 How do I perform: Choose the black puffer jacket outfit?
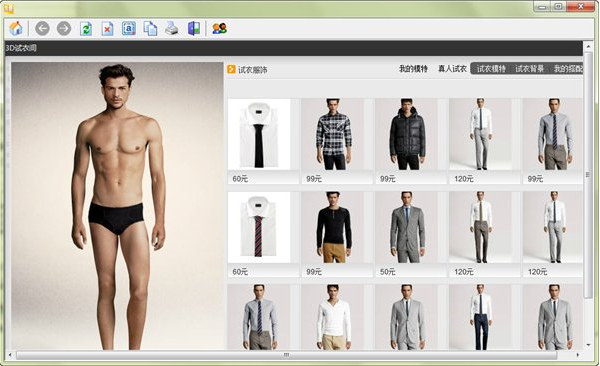pyautogui.click(x=406, y=134)
